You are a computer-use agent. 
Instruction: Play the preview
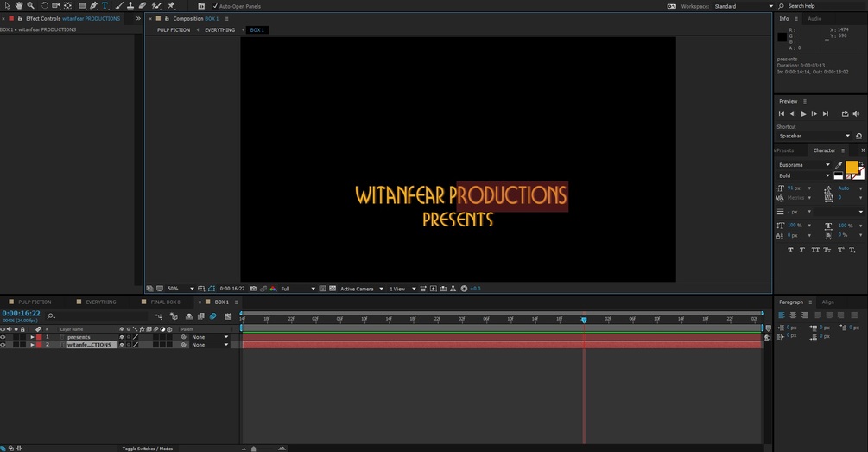pos(803,113)
